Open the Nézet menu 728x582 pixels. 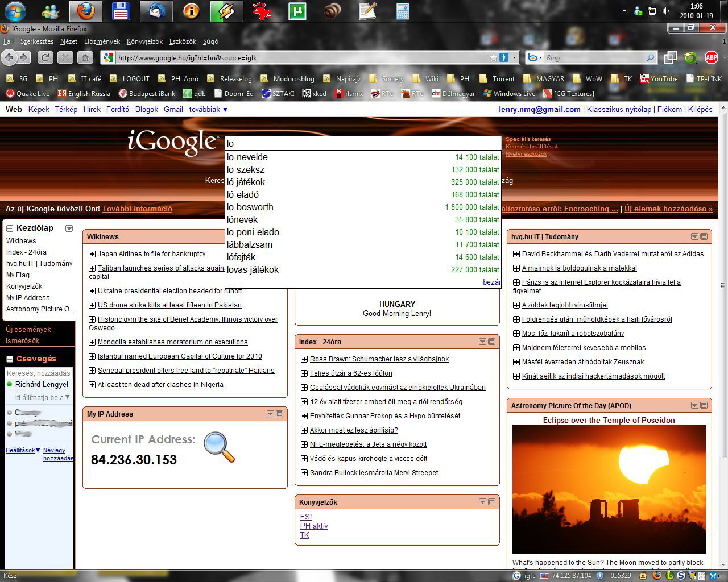(x=69, y=41)
